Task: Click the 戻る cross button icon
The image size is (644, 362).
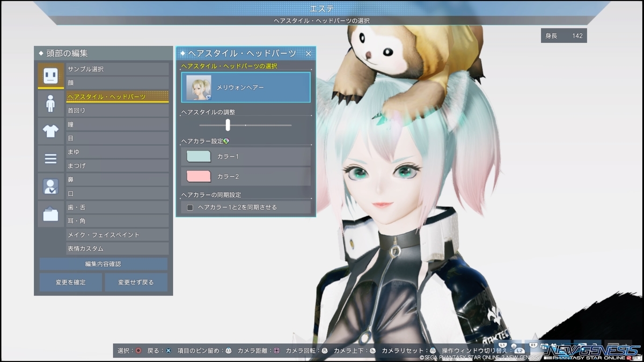Action: coord(169,351)
